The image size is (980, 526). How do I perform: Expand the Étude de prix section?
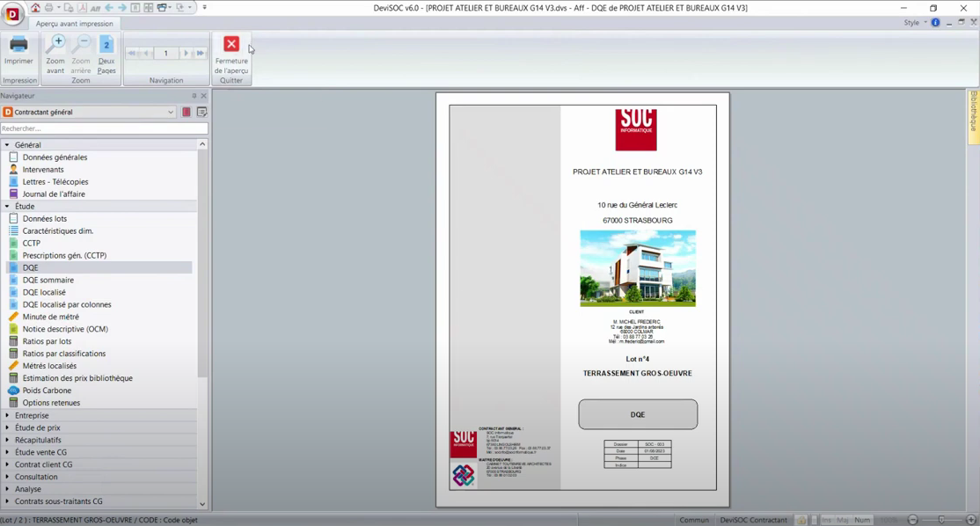tap(7, 427)
